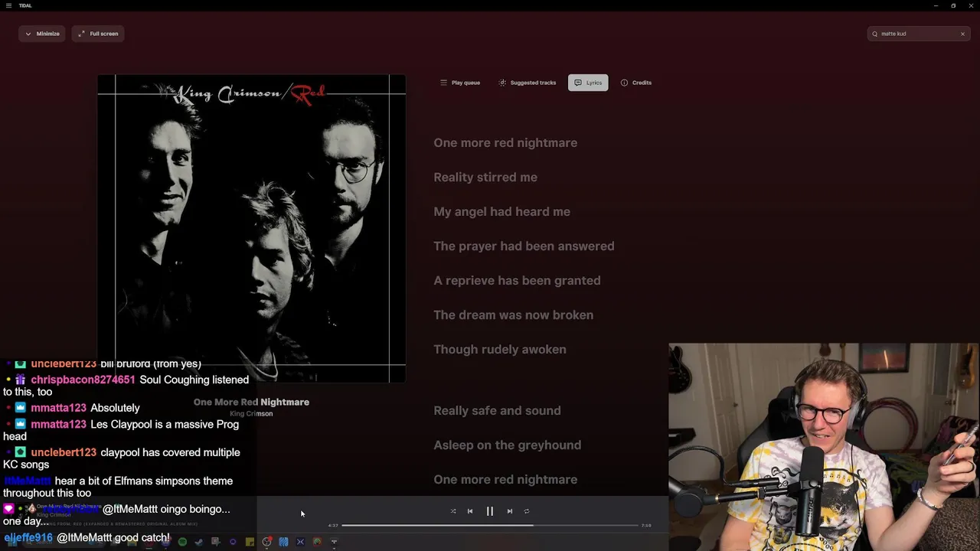980x551 pixels.
Task: Jump to lyric 'The dream was now broken'
Action: (513, 315)
